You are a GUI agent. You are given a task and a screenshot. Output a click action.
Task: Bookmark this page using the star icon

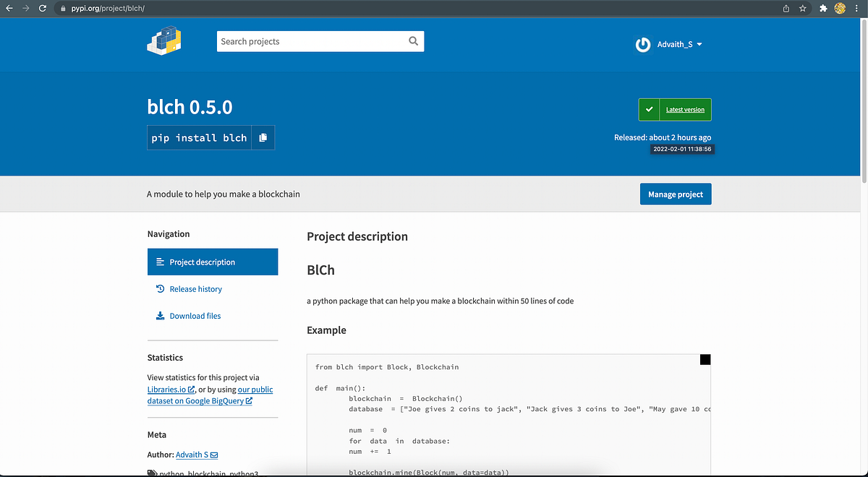tap(803, 8)
